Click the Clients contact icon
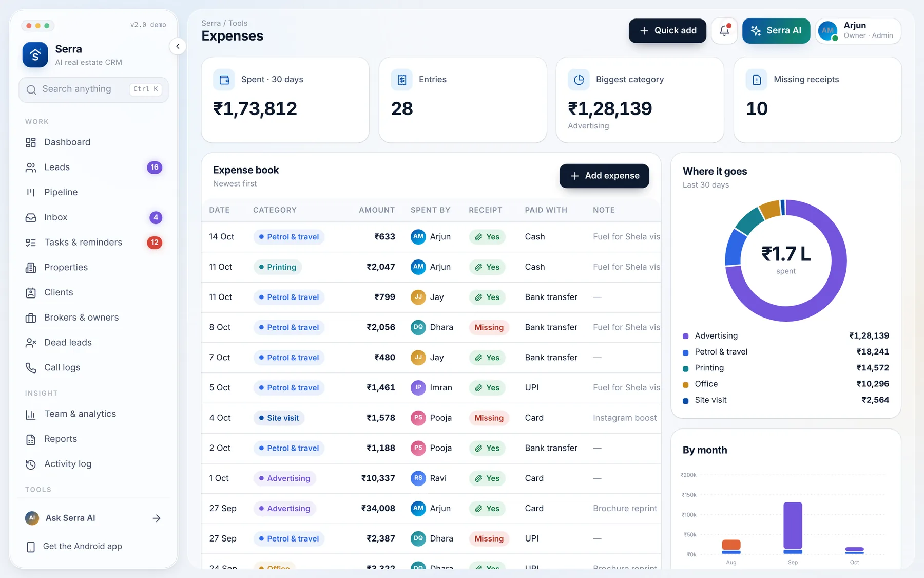The height and width of the screenshot is (578, 924). pyautogui.click(x=31, y=293)
